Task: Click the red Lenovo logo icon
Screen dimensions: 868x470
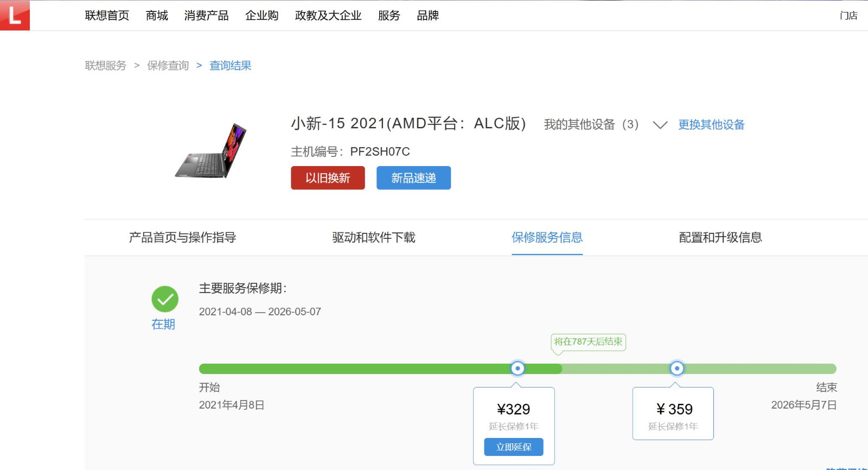Action: click(x=15, y=15)
